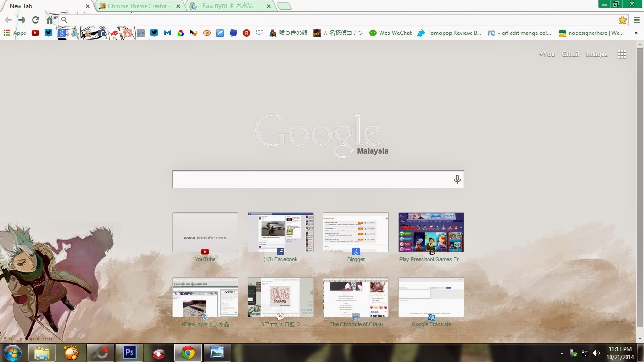Open the image viewer taskbar icon

217,353
